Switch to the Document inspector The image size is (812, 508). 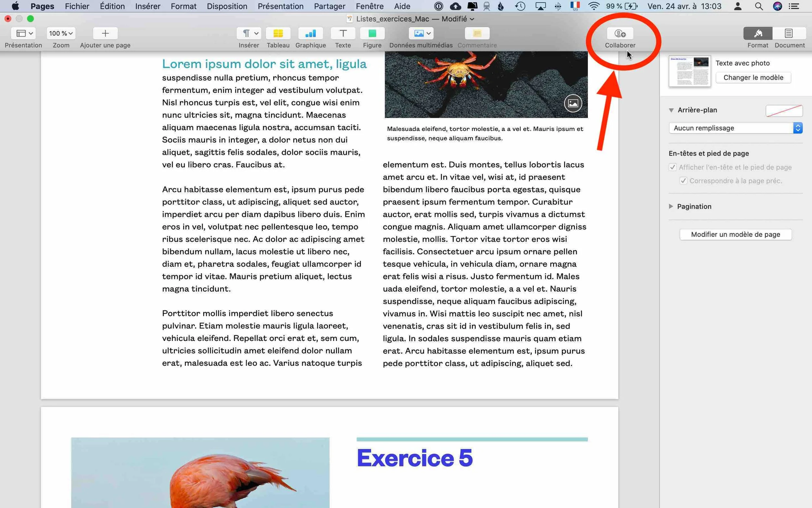point(789,33)
